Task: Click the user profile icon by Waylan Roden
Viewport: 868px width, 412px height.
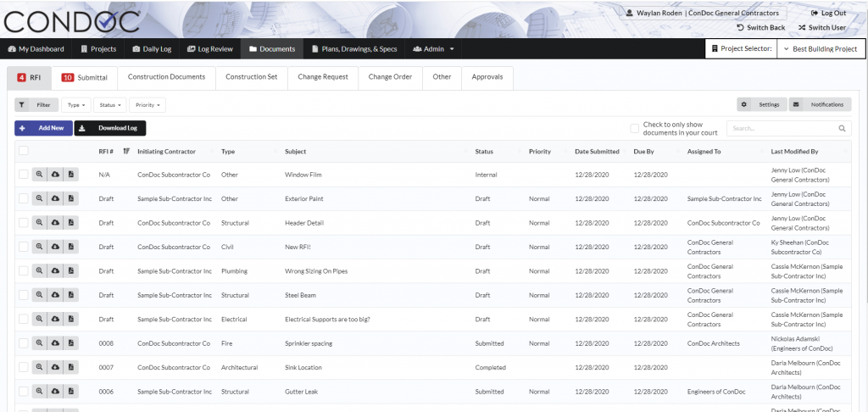Action: tap(629, 14)
